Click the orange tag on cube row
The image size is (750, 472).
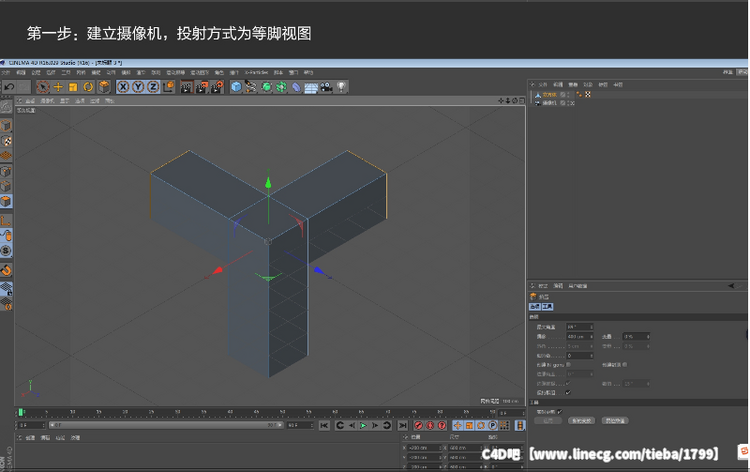point(579,95)
